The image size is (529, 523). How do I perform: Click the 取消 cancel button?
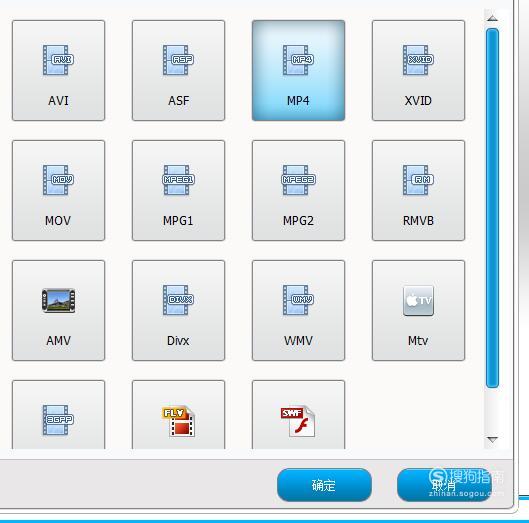coord(444,485)
